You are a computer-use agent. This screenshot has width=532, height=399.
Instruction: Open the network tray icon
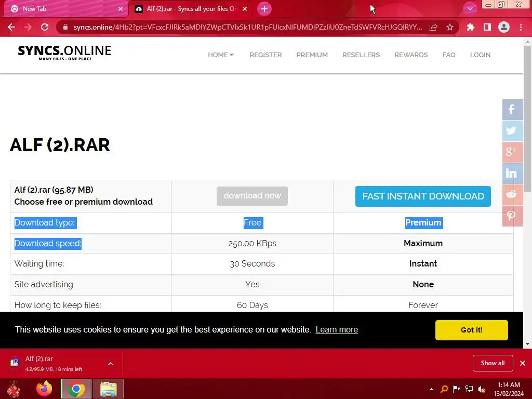[x=469, y=389]
